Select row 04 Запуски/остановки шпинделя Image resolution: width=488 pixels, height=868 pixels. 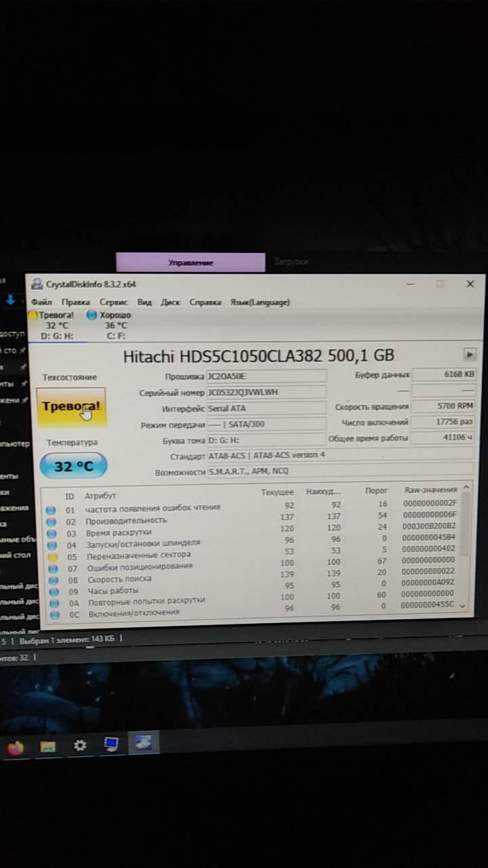252,542
